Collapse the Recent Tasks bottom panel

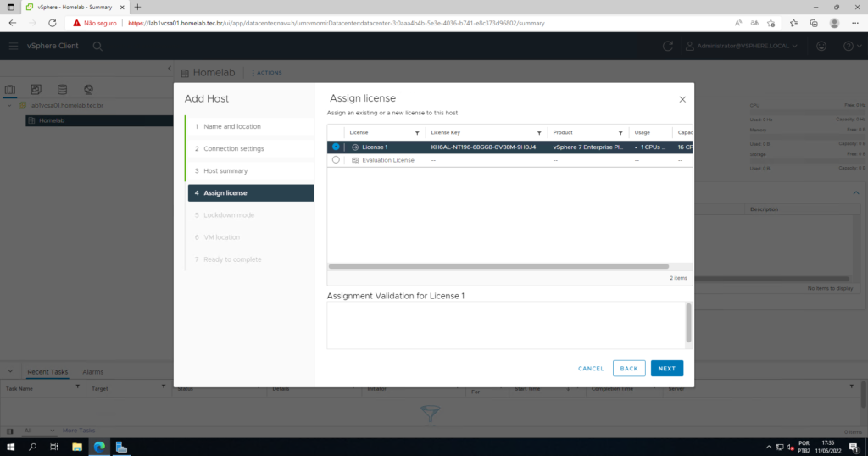point(10,371)
